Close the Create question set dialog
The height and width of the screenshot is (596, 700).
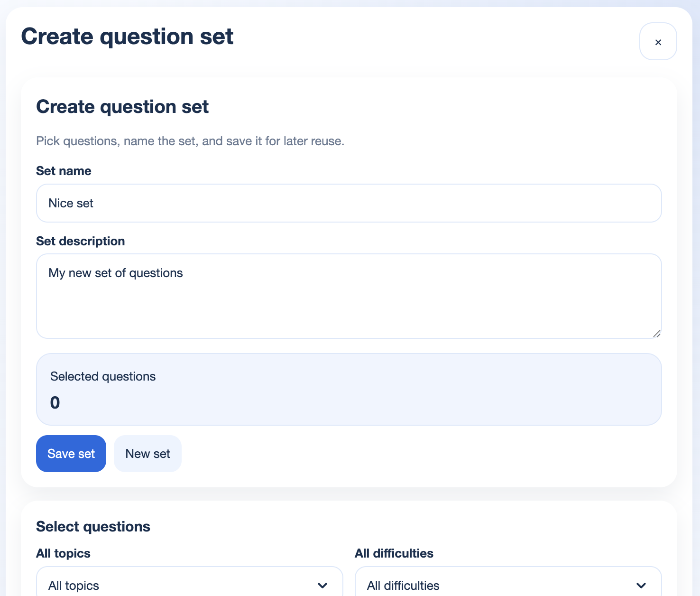coord(658,42)
